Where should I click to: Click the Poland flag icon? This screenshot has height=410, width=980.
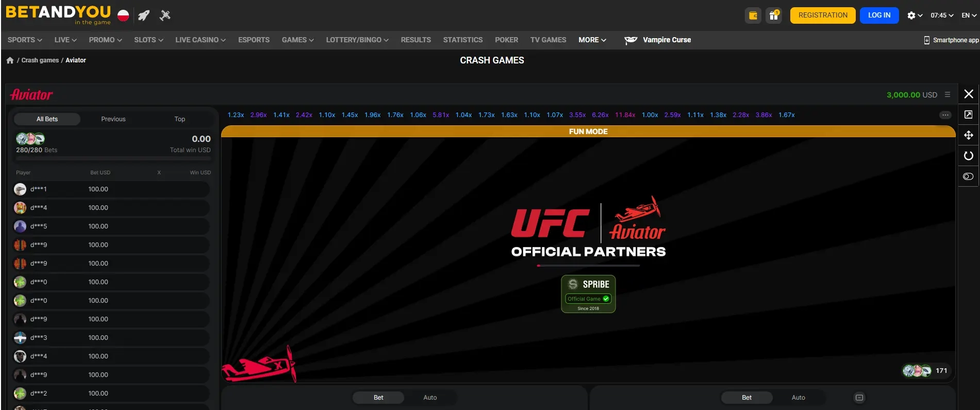[123, 15]
